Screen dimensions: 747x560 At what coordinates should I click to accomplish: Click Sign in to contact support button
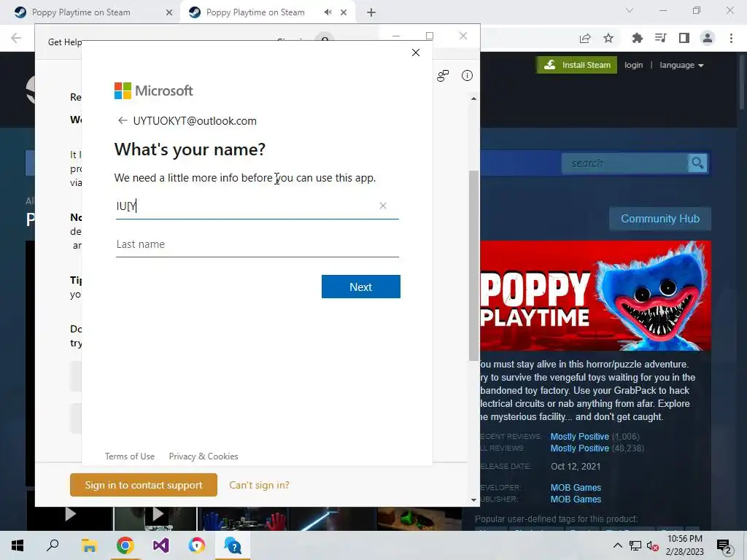(x=144, y=485)
